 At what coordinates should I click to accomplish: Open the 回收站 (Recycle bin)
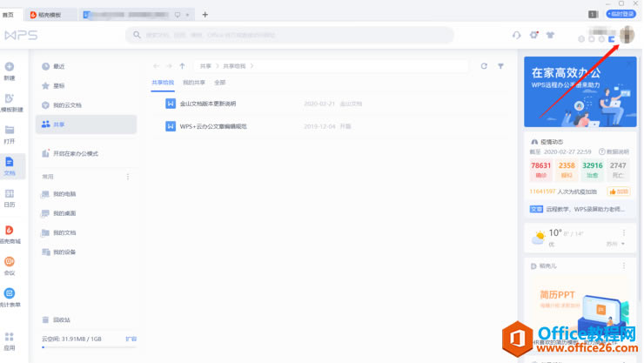(62, 319)
